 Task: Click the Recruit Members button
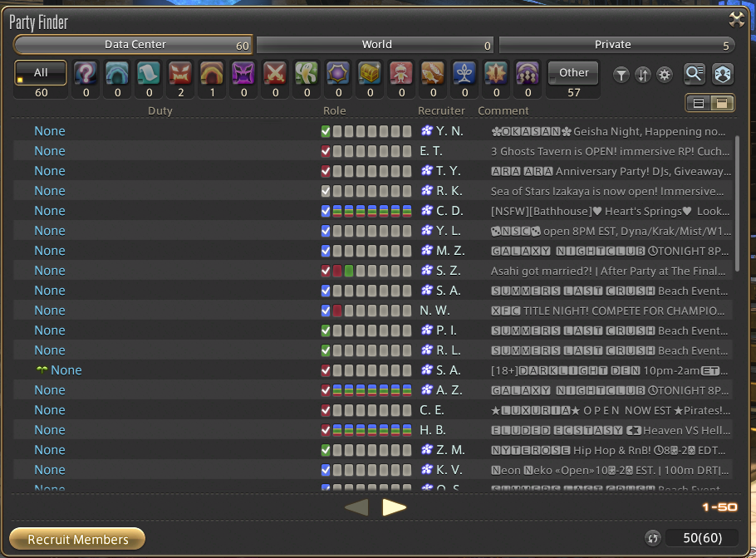click(x=77, y=539)
